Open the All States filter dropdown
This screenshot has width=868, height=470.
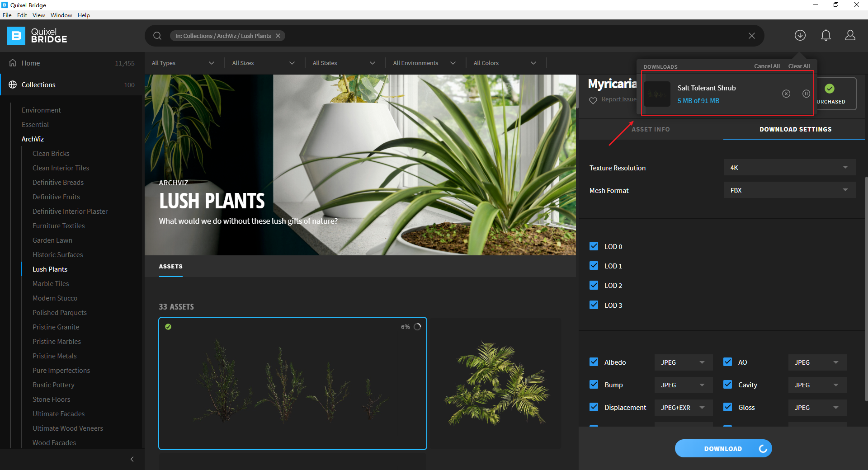click(x=344, y=63)
